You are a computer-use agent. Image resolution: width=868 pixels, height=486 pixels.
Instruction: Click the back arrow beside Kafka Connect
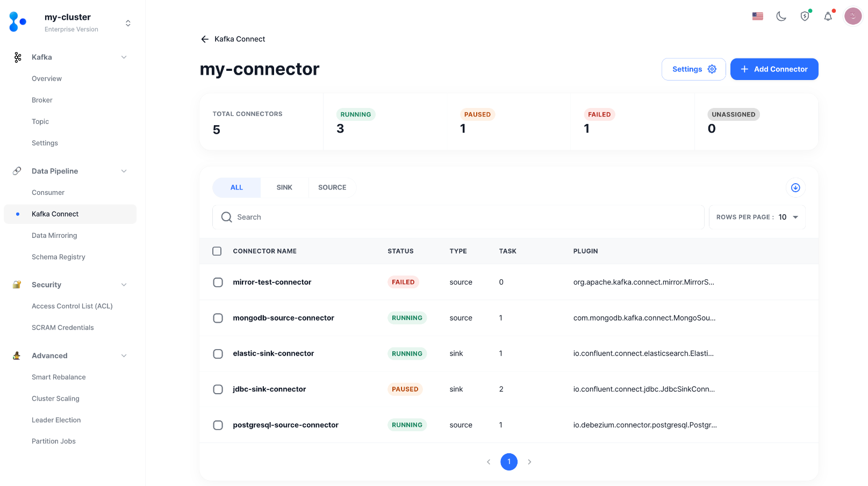point(205,39)
